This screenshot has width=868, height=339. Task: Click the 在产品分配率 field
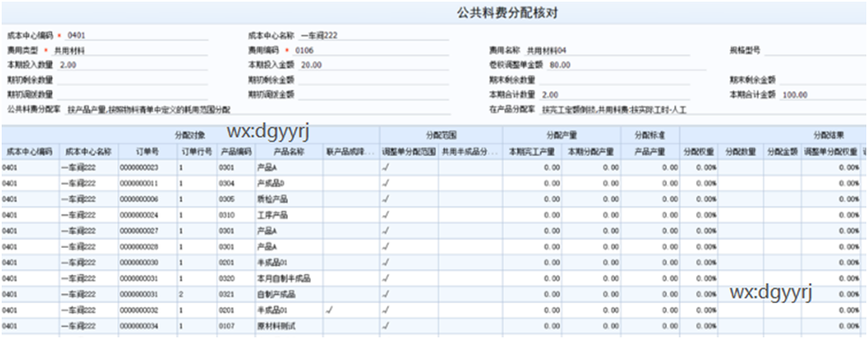click(703, 109)
